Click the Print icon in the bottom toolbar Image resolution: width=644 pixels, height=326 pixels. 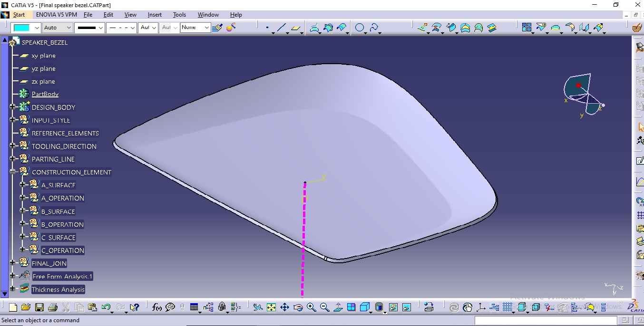[x=52, y=307]
